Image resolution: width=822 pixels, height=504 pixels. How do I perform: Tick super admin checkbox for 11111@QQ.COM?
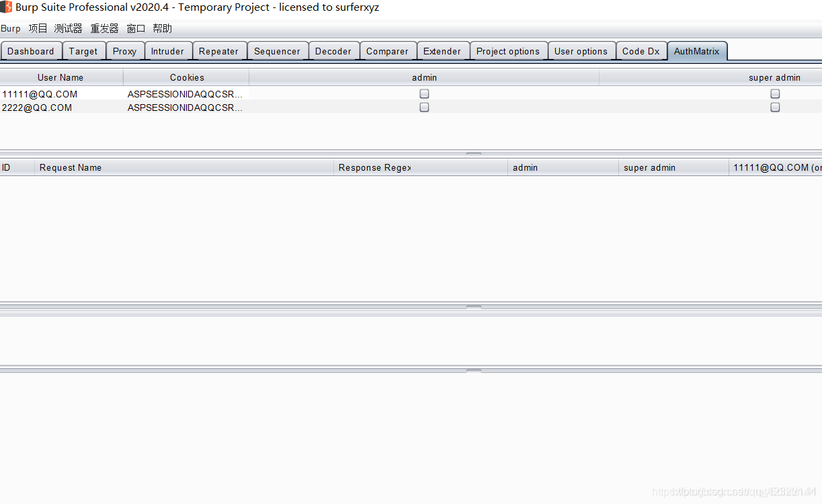coord(775,94)
